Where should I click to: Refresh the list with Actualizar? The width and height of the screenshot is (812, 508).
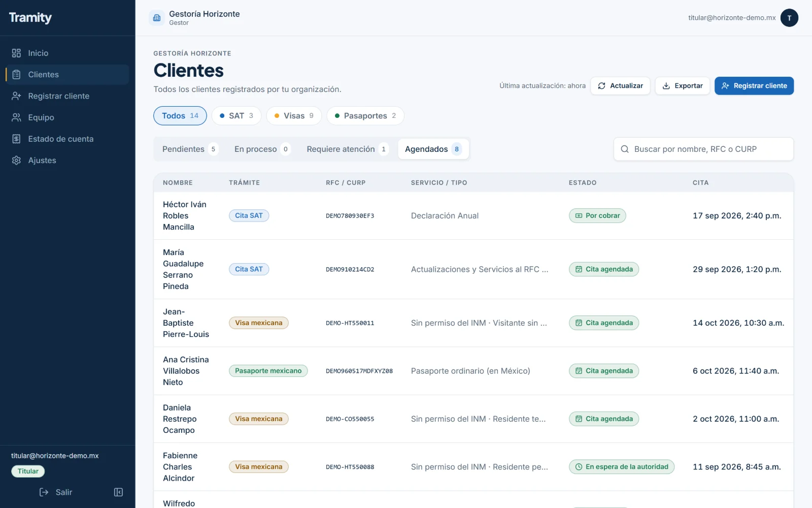620,86
